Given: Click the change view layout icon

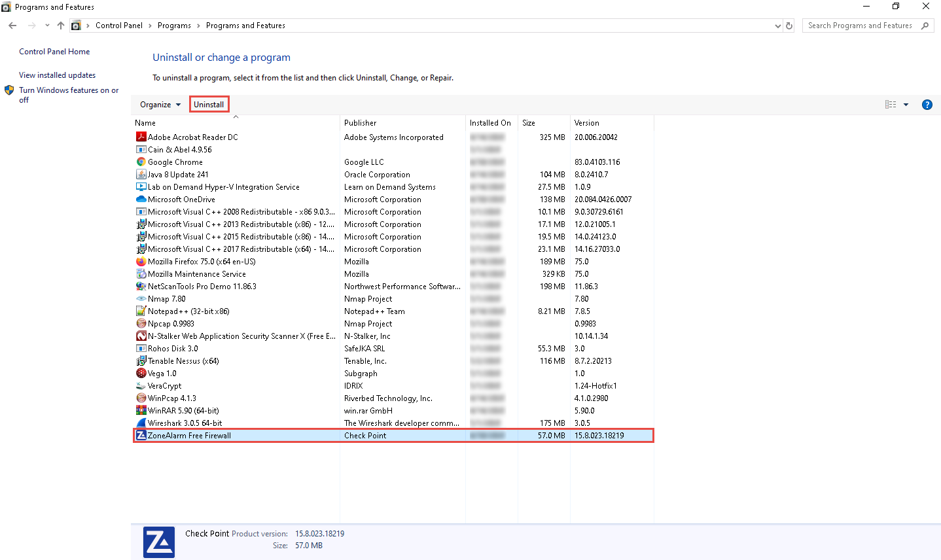Looking at the screenshot, I should pyautogui.click(x=891, y=105).
